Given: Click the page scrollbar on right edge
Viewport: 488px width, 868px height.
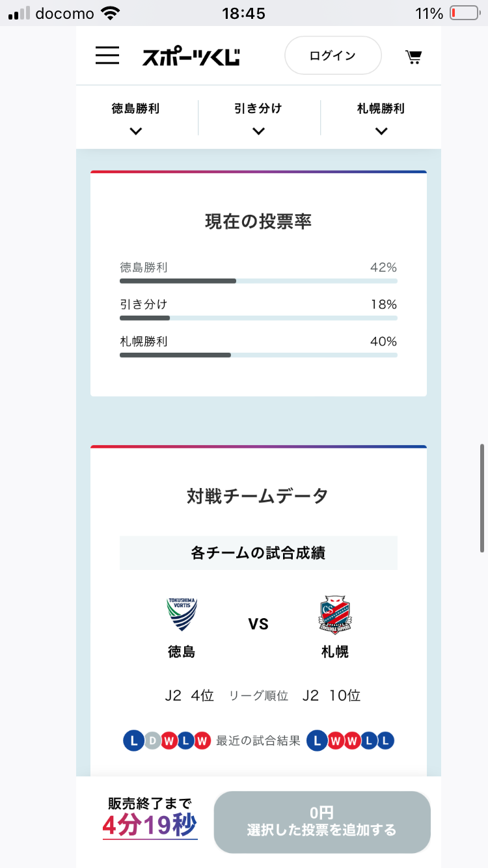Looking at the screenshot, I should tap(482, 498).
